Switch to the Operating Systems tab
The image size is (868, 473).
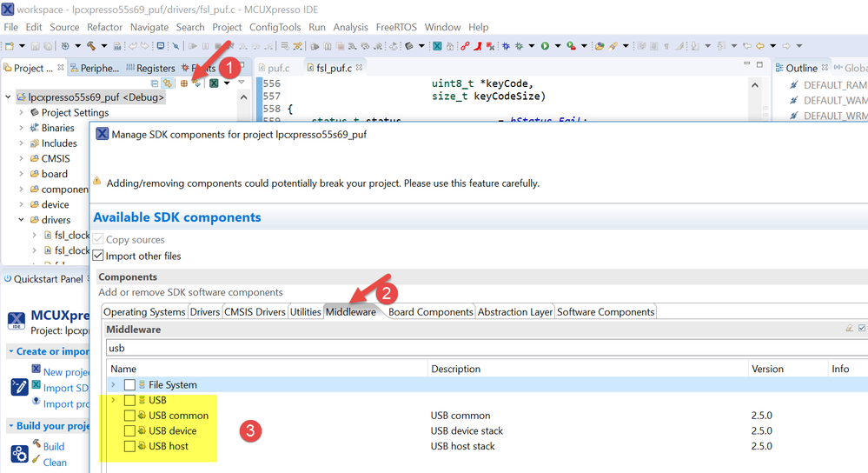144,312
